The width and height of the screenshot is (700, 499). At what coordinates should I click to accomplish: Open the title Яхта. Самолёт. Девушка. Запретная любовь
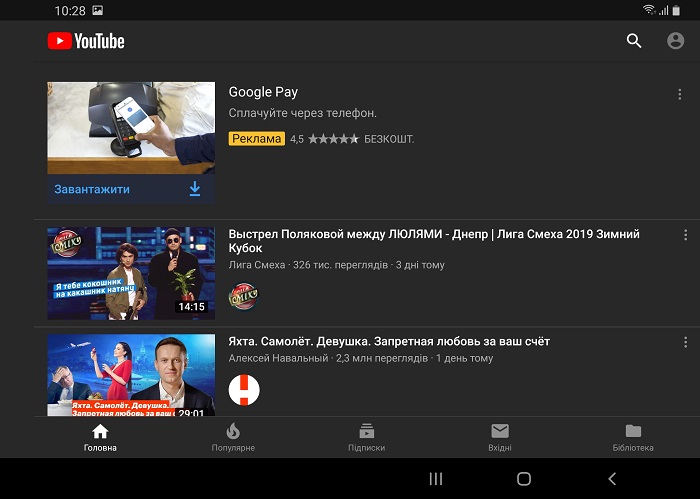389,341
